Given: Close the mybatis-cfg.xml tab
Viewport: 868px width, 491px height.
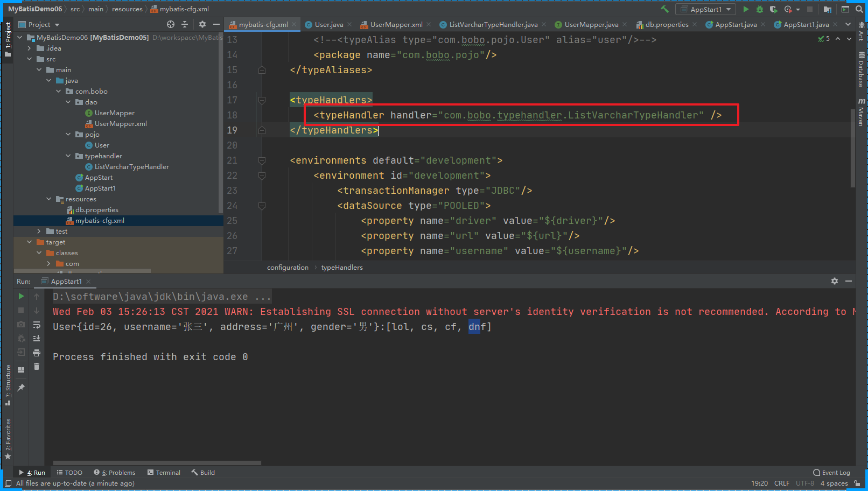Looking at the screenshot, I should (294, 25).
